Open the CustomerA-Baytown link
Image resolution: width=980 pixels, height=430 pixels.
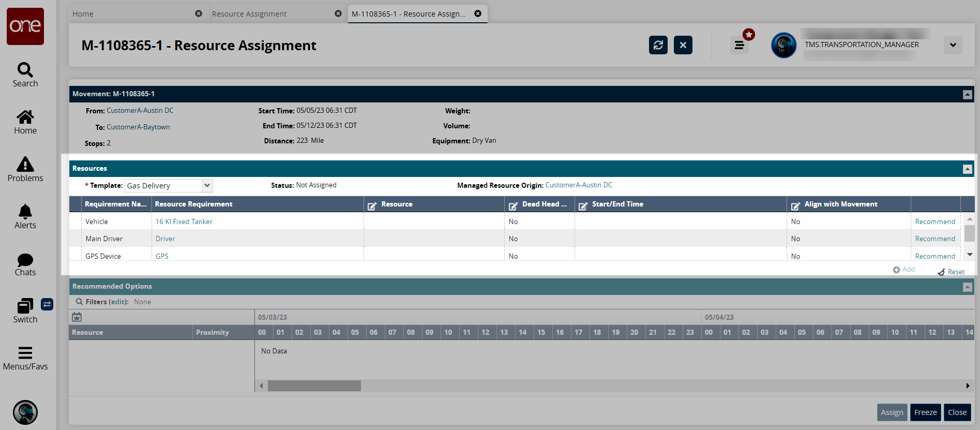point(138,127)
